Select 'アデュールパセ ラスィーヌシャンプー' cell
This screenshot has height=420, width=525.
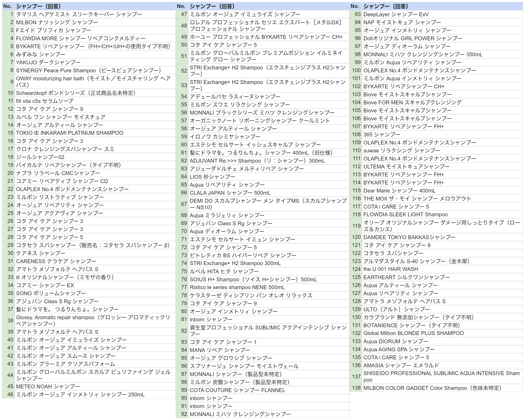269,96
